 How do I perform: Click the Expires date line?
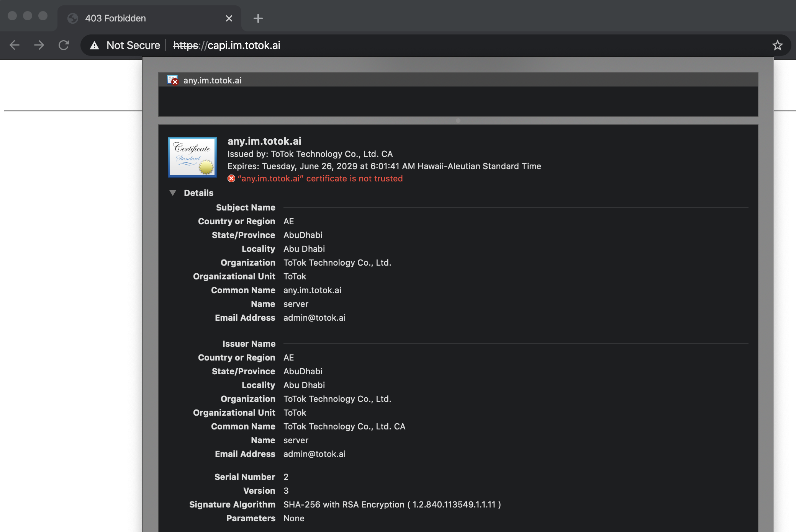(384, 166)
